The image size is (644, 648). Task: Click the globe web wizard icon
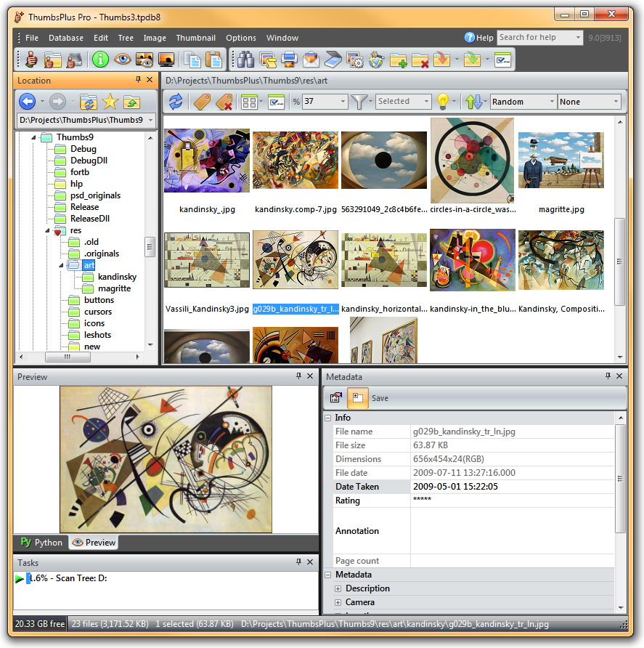click(x=376, y=60)
